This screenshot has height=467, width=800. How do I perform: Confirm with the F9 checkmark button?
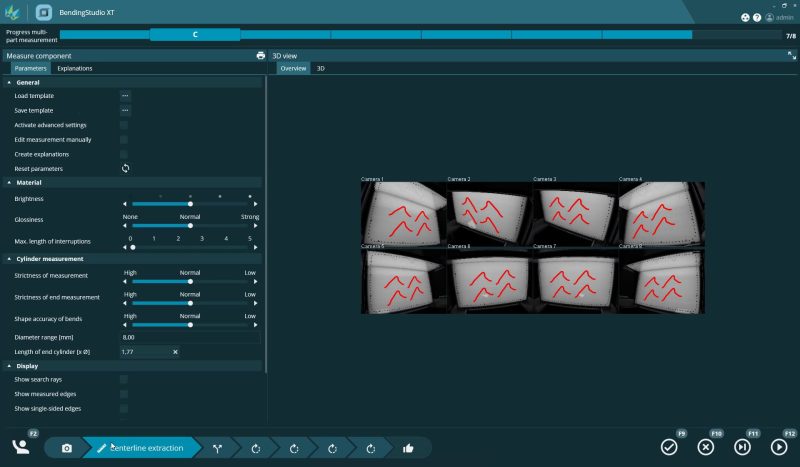(x=669, y=447)
